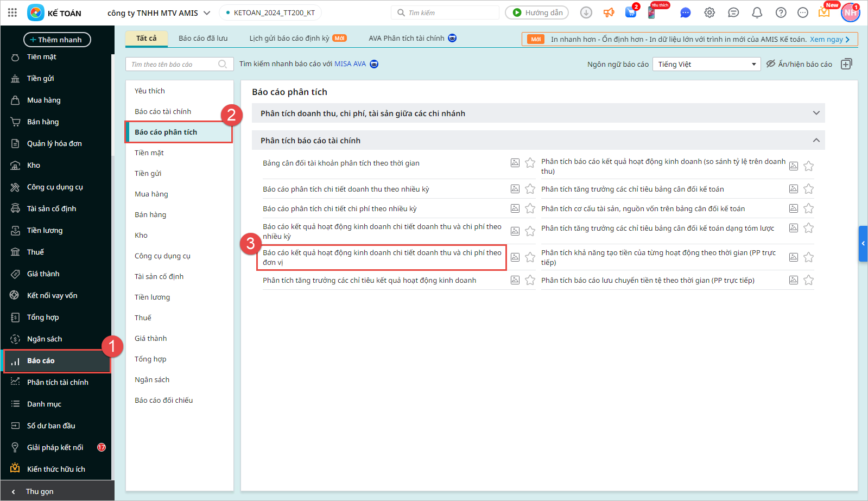This screenshot has height=501, width=868.
Task: Collapse the Phân tích báo cáo tài chính section
Action: (x=816, y=141)
